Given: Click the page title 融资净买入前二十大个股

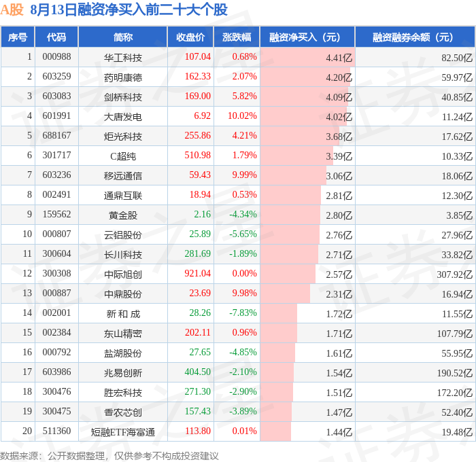Looking at the screenshot, I should (x=153, y=10).
